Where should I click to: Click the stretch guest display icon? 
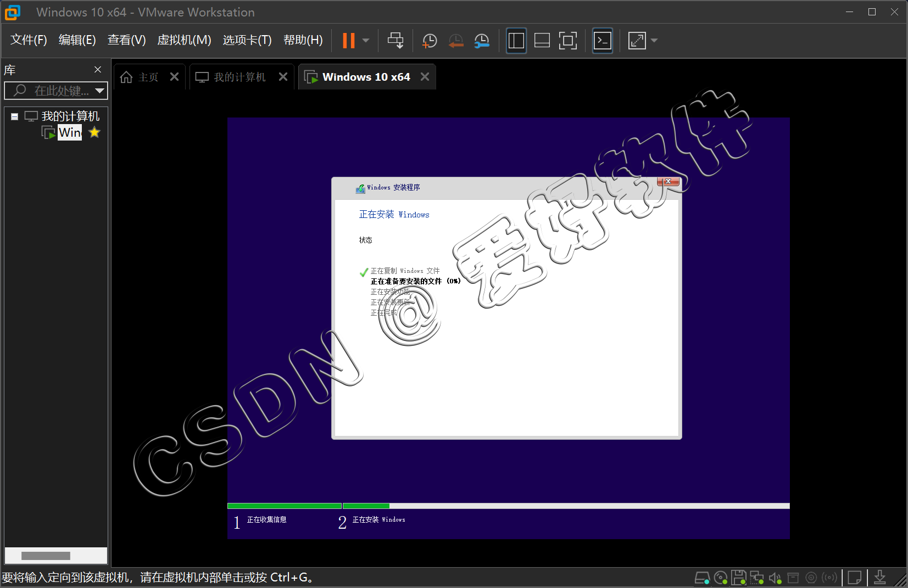637,41
